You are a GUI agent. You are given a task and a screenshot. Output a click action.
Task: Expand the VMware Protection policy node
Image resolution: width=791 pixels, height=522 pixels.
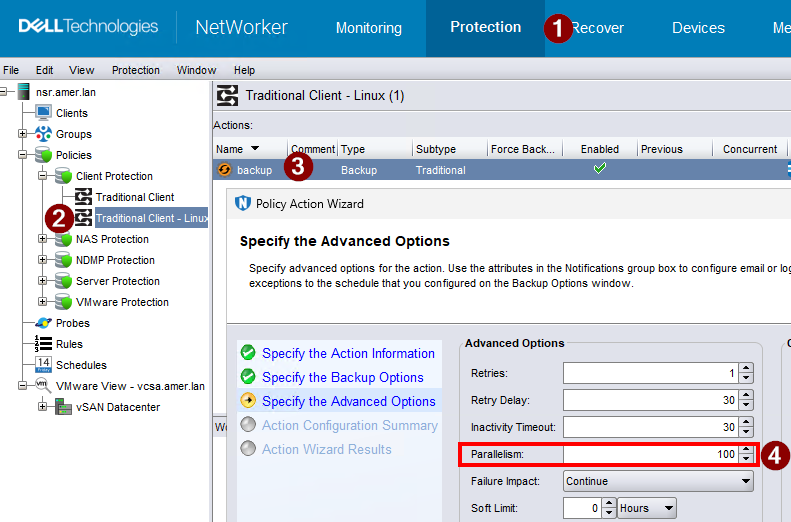[x=42, y=302]
